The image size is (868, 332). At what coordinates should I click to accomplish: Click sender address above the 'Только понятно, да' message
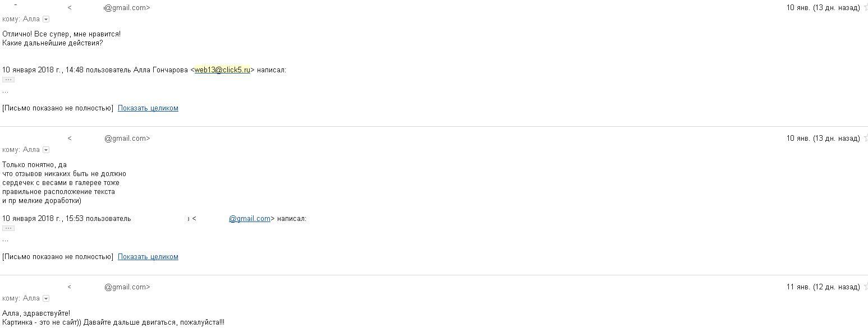pos(127,138)
